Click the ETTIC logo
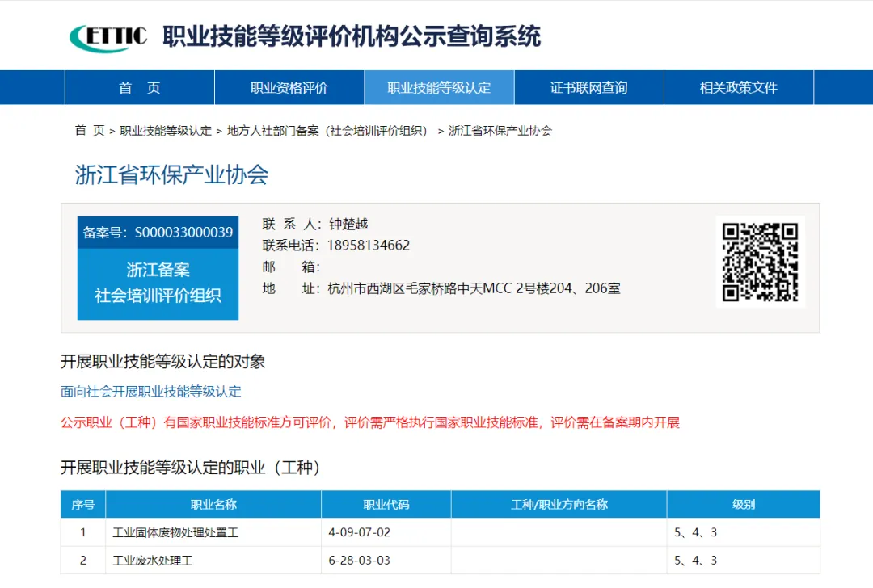This screenshot has width=873, height=588. click(108, 36)
